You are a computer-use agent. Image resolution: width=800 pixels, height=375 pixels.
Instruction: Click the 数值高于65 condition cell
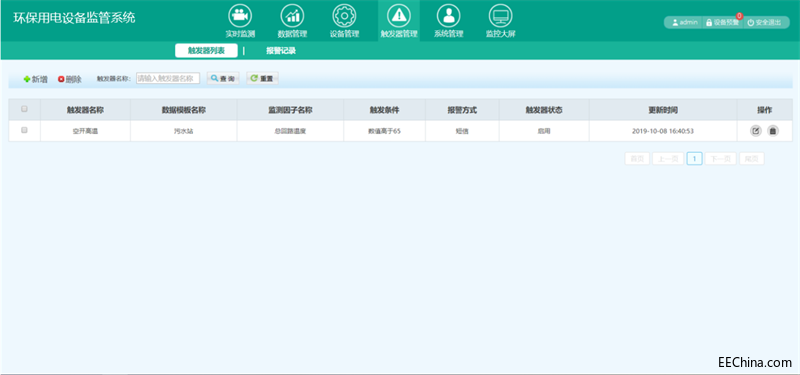pos(385,131)
